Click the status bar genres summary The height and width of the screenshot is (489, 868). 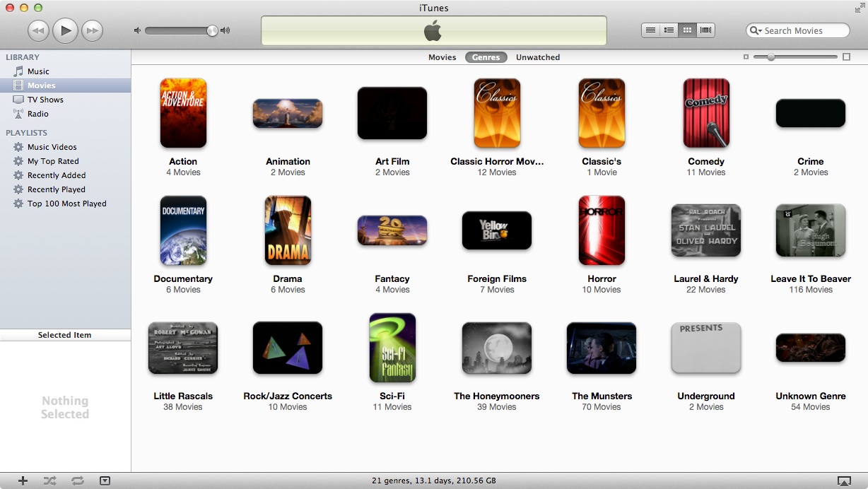[434, 481]
